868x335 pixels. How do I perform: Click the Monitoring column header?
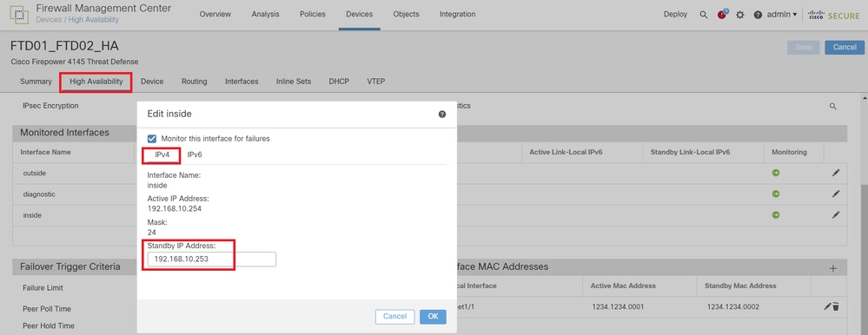789,152
